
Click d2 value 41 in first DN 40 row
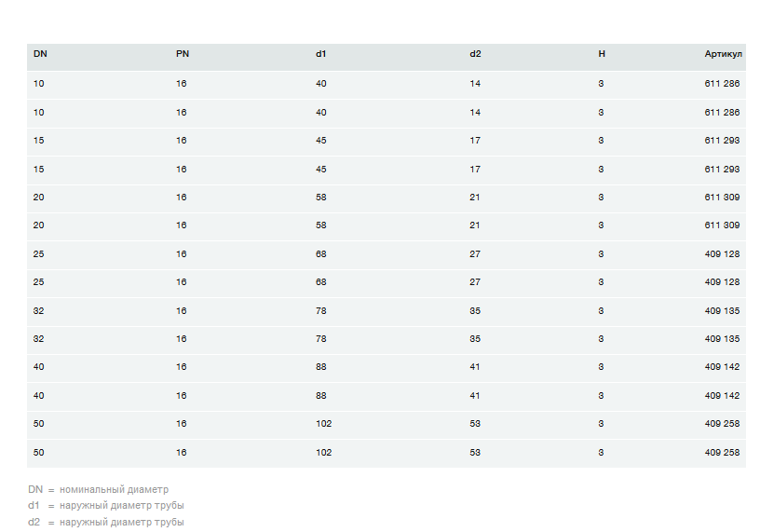point(475,367)
